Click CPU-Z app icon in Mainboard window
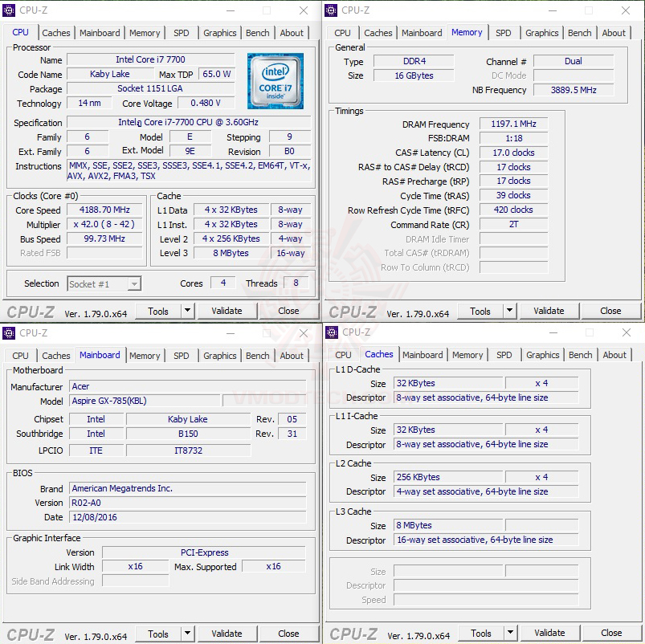 point(9,333)
